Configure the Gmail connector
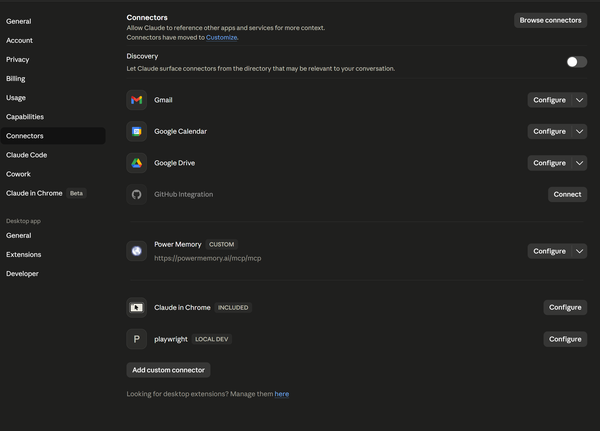 pyautogui.click(x=549, y=100)
